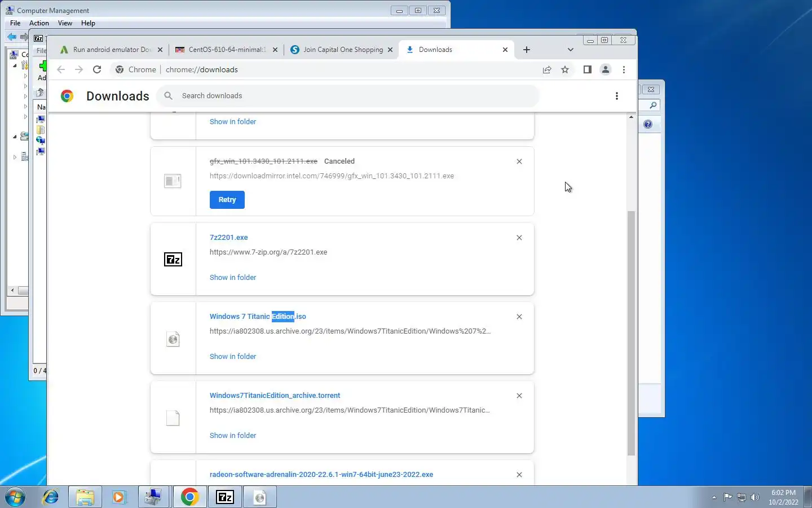This screenshot has height=508, width=812.
Task: Open a new Chrome tab
Action: click(x=527, y=50)
